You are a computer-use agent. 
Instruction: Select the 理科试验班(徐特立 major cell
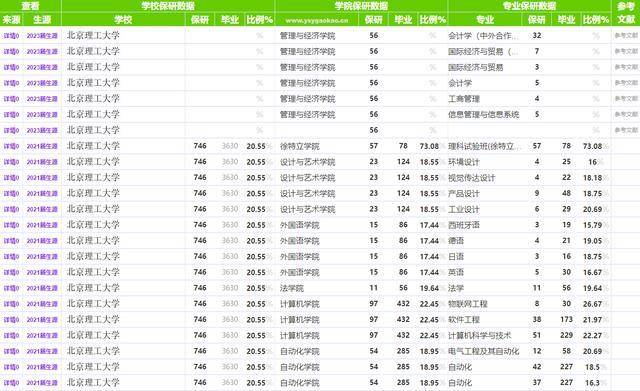click(x=484, y=146)
